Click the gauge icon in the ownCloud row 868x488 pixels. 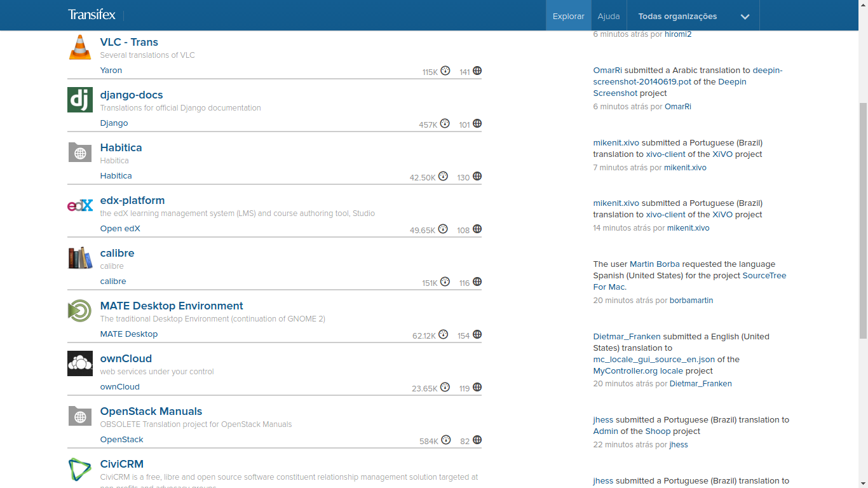pos(445,387)
